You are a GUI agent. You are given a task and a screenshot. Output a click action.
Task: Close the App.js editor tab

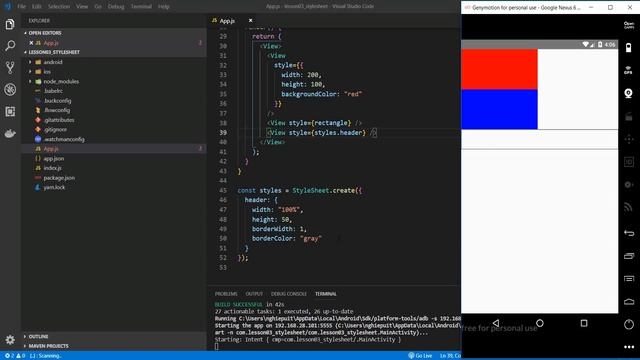point(251,20)
